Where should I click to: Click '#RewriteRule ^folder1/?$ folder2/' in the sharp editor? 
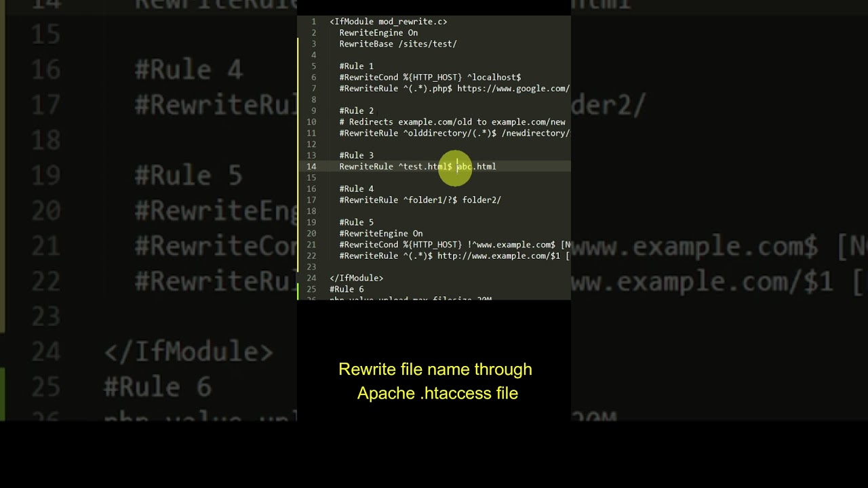[x=420, y=200]
